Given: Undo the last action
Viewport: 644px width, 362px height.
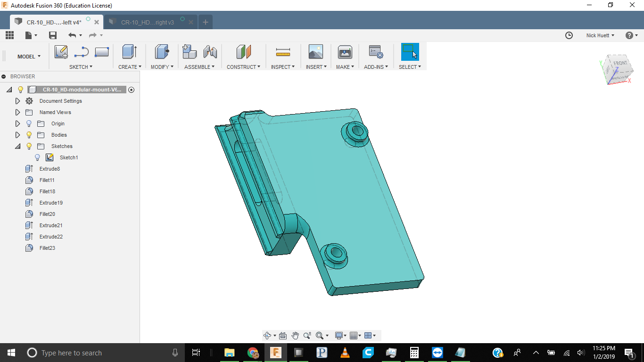Looking at the screenshot, I should click(72, 35).
